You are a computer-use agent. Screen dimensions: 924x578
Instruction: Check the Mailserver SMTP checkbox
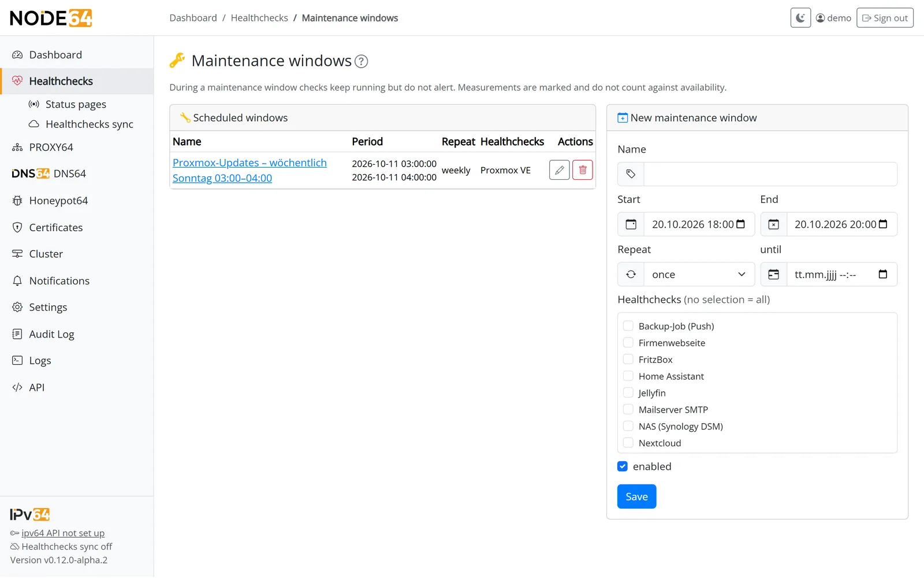pos(628,410)
